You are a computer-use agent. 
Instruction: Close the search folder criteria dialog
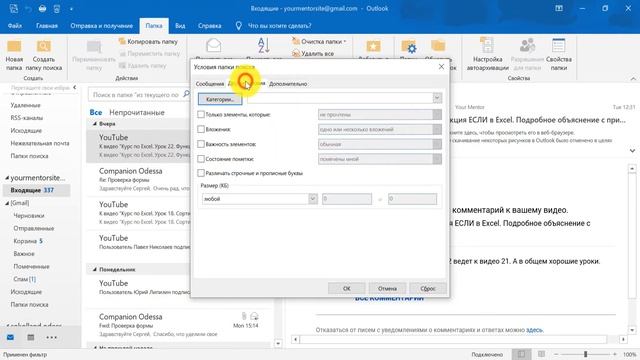[441, 67]
